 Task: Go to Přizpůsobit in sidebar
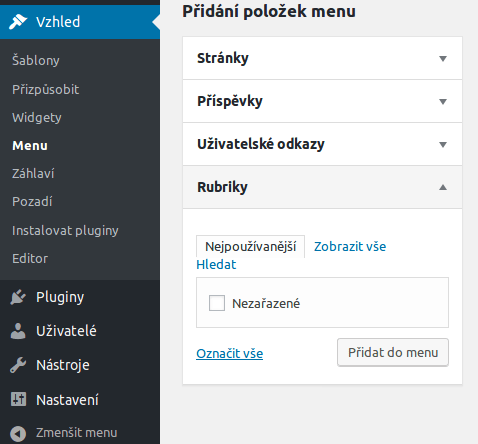(45, 89)
